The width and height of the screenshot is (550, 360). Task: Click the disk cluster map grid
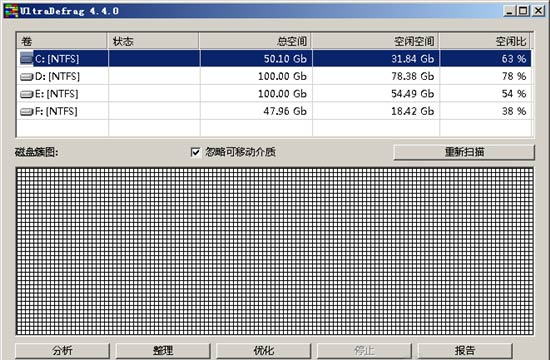pos(275,251)
